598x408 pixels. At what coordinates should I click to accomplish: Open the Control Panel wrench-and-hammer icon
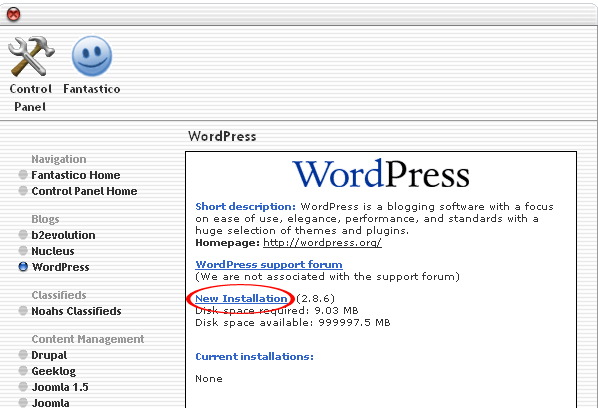point(31,56)
